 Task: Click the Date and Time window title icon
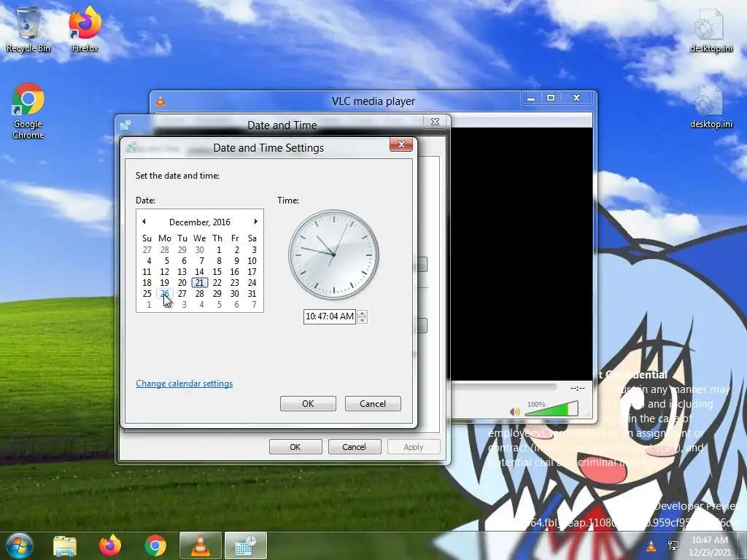point(125,125)
